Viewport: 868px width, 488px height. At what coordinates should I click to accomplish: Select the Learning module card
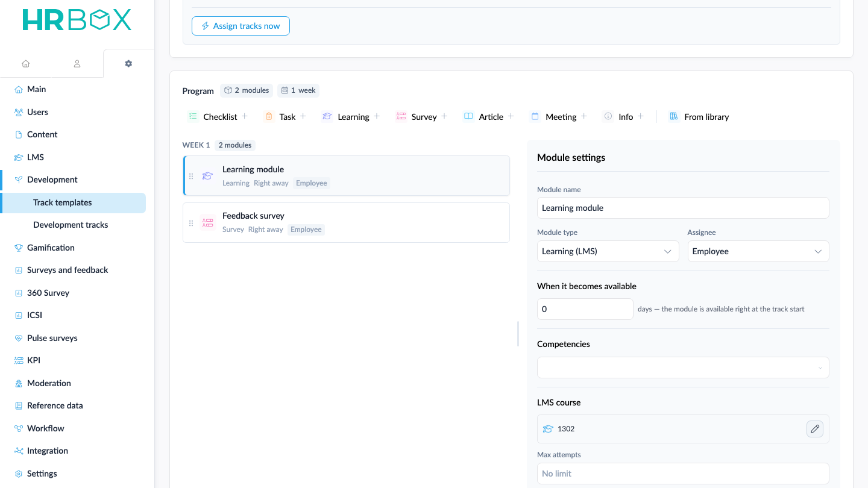tap(347, 176)
